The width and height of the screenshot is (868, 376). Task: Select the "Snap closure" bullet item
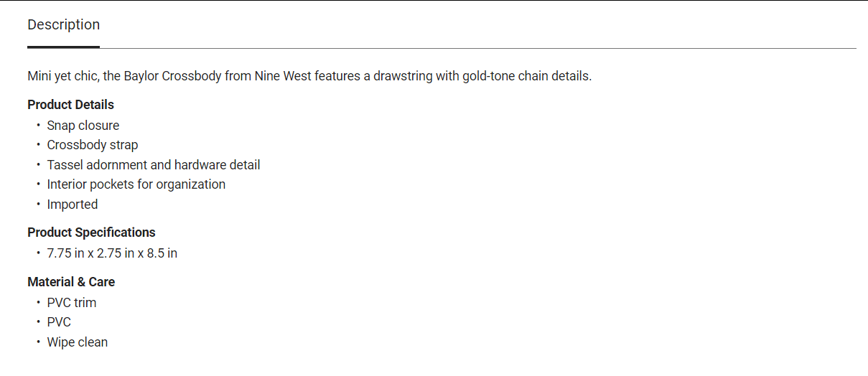tap(83, 126)
